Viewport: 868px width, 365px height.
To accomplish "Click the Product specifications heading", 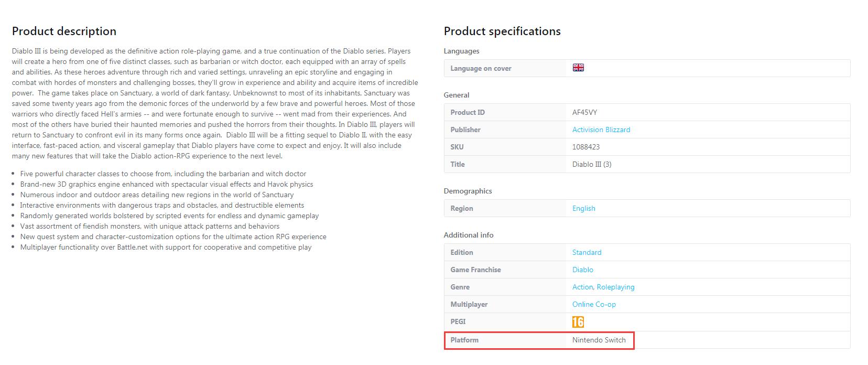I will [502, 31].
